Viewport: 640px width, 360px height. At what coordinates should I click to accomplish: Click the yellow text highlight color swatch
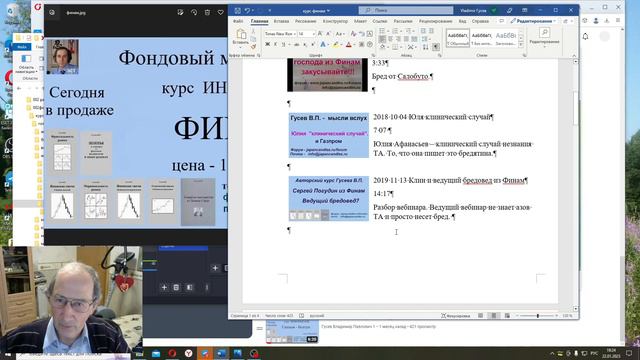point(336,44)
